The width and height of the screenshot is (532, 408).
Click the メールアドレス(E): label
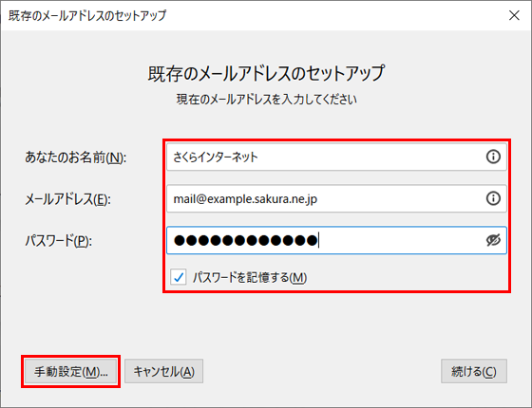67,199
